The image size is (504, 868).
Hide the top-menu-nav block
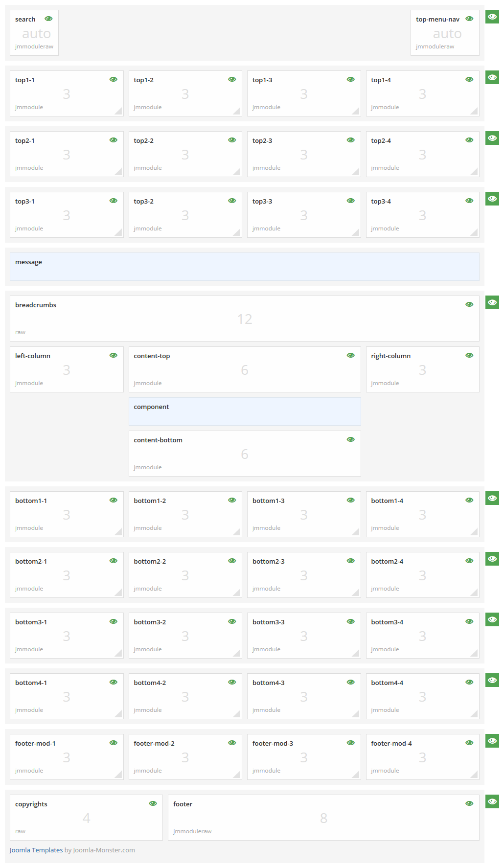pyautogui.click(x=469, y=19)
